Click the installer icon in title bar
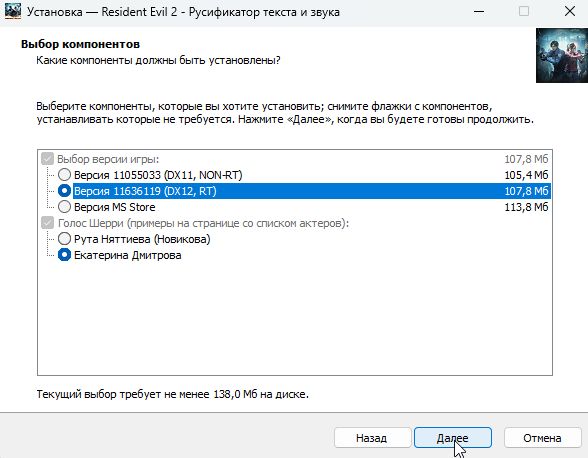Image resolution: width=588 pixels, height=458 pixels. click(12, 12)
